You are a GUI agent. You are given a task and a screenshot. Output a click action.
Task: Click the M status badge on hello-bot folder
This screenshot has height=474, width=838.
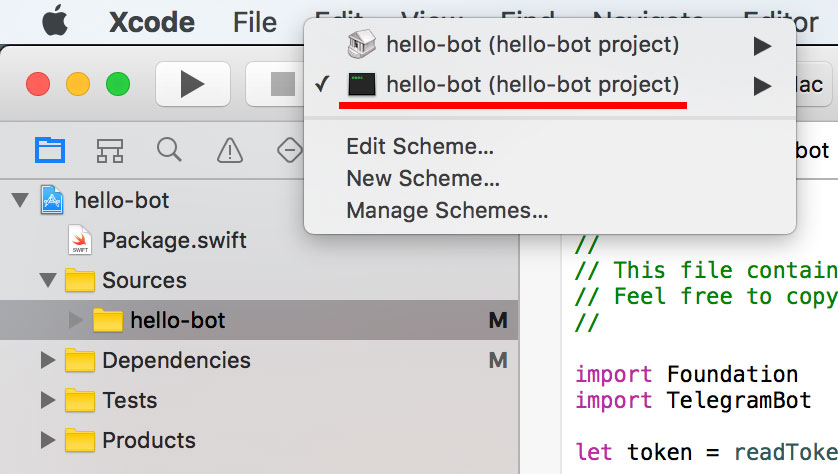498,321
